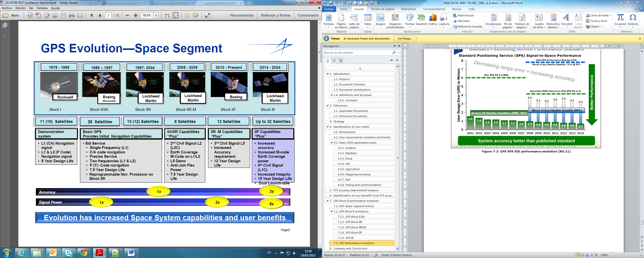This screenshot has width=644, height=258.
Task: Click Word zoom out minus button in status bar
Action: [612, 255]
